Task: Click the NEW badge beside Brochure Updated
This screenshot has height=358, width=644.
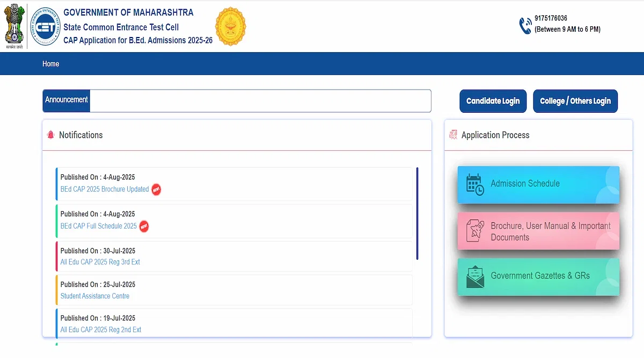Action: (156, 189)
